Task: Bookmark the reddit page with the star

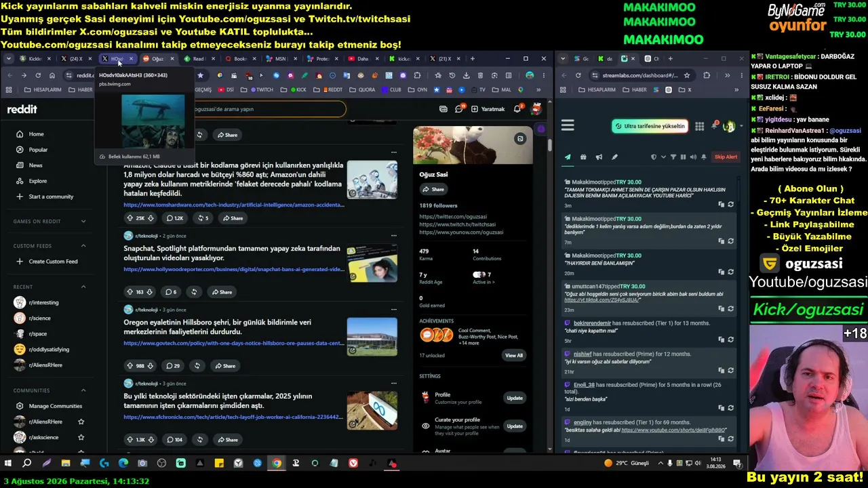Action: (200, 75)
